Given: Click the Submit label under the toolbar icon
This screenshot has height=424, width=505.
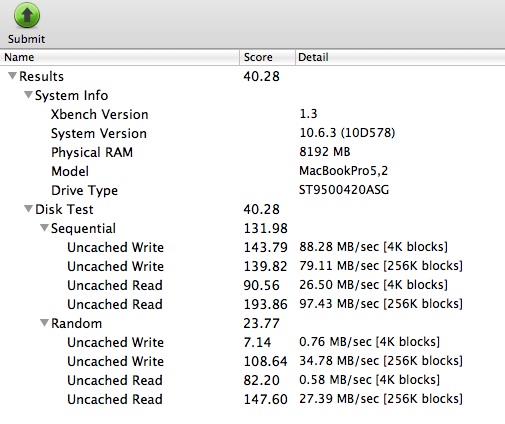Looking at the screenshot, I should (26, 39).
